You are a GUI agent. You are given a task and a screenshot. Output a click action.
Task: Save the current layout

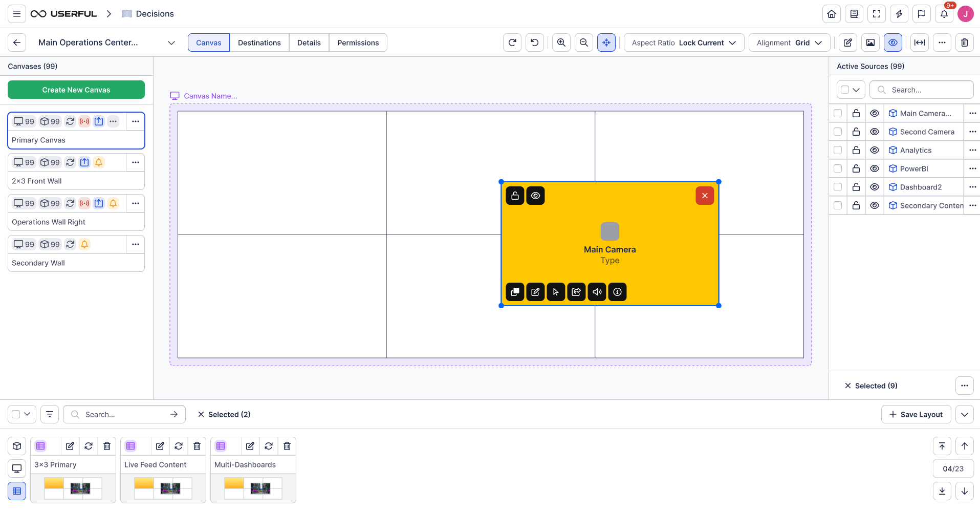coord(916,414)
